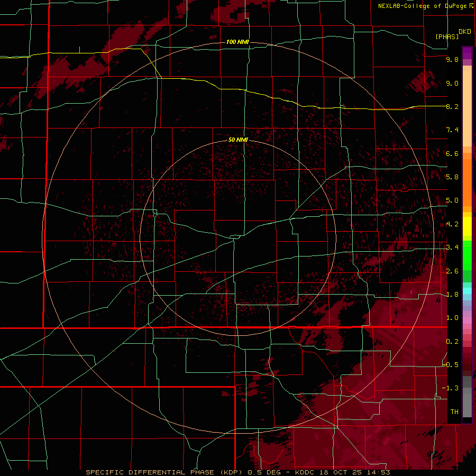Select the -0.5 legend value
Viewport: 476px width, 476px height.
point(451,365)
